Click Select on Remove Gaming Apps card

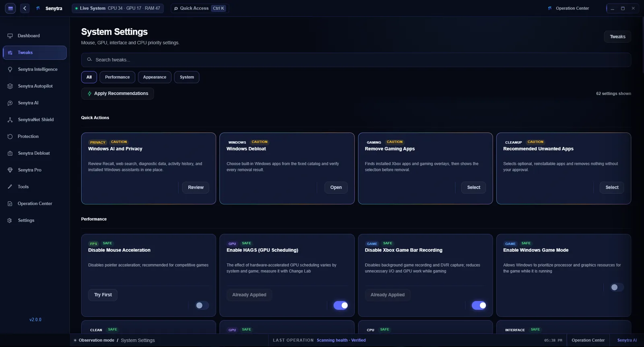474,188
